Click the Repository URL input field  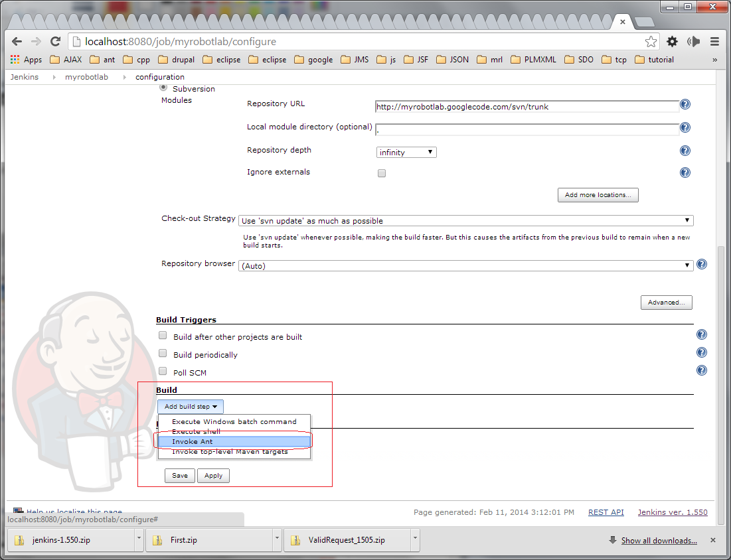(x=527, y=107)
